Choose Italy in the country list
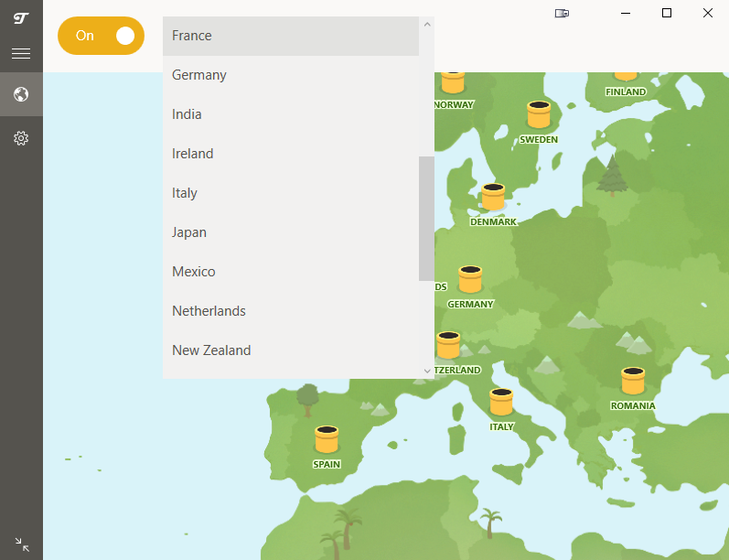Screen dimensions: 729x560 291,193
